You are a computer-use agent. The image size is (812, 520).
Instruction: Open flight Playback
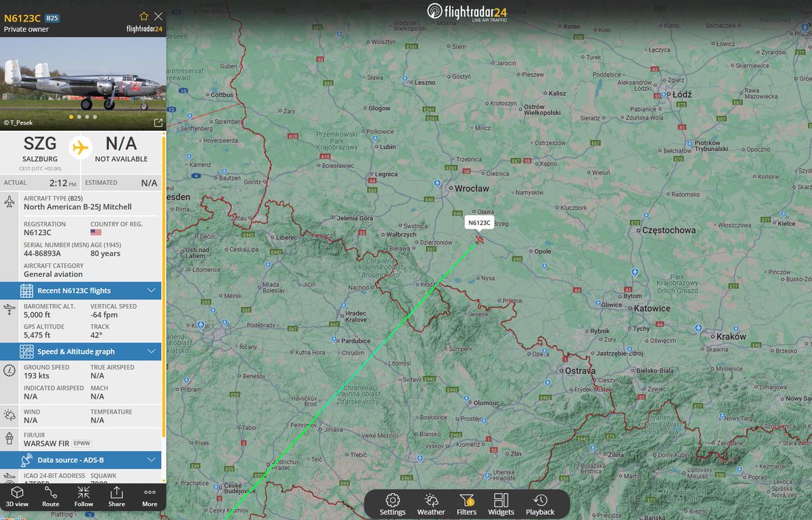pos(540,504)
